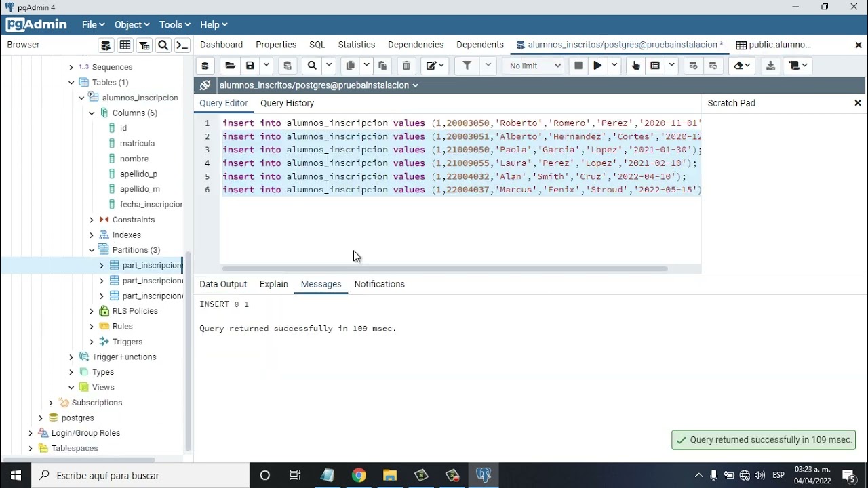Switch to the Notifications tab
The width and height of the screenshot is (868, 488).
tap(379, 284)
